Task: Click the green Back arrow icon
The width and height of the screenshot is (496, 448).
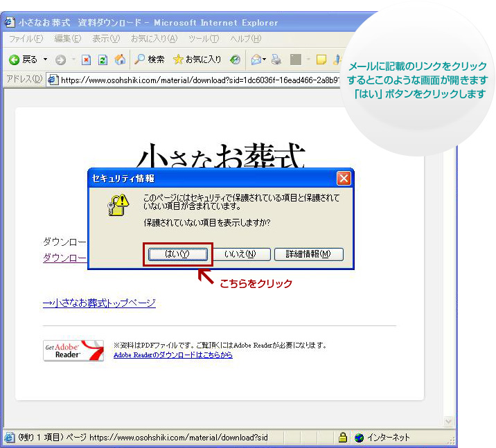Action: point(14,60)
